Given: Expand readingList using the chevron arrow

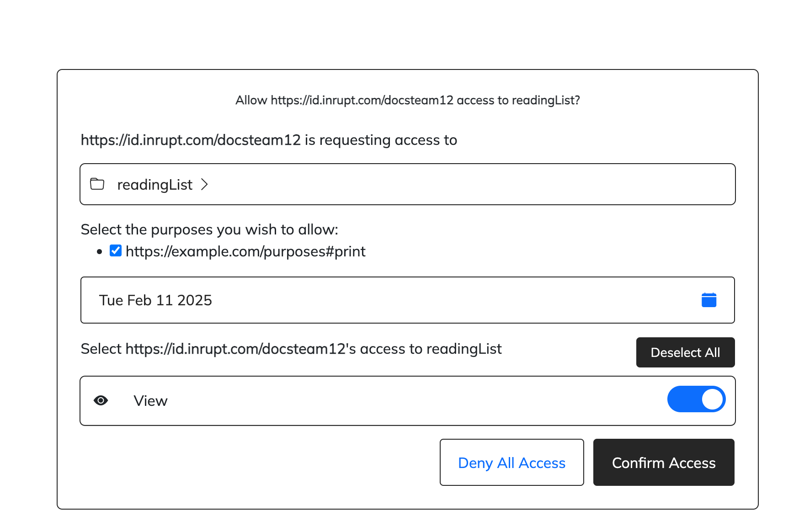Looking at the screenshot, I should (x=204, y=184).
